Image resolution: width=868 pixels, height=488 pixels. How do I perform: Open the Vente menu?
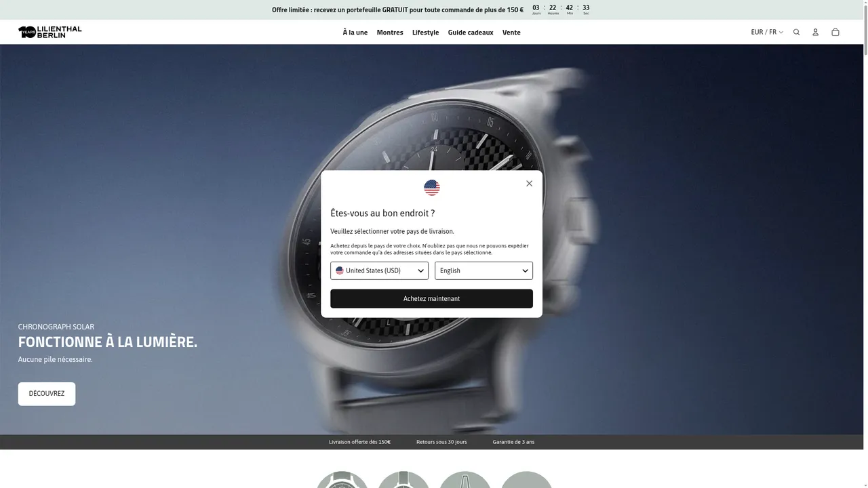[511, 33]
